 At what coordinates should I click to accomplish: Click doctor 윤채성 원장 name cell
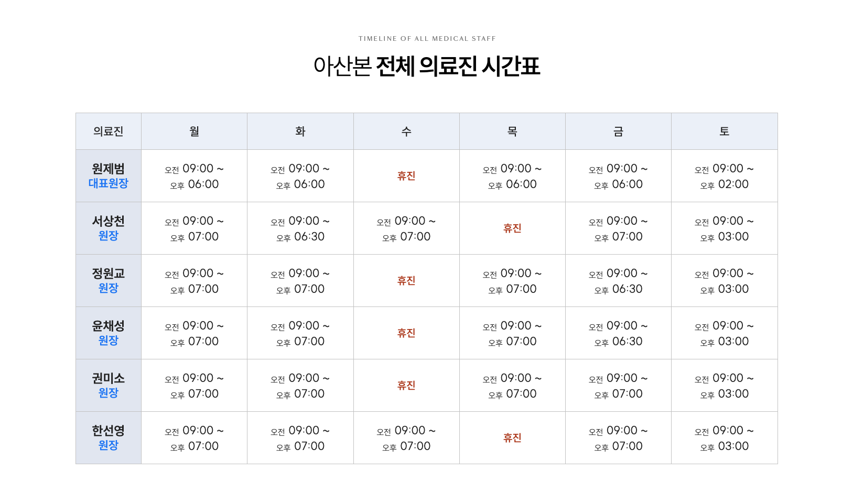point(109,333)
